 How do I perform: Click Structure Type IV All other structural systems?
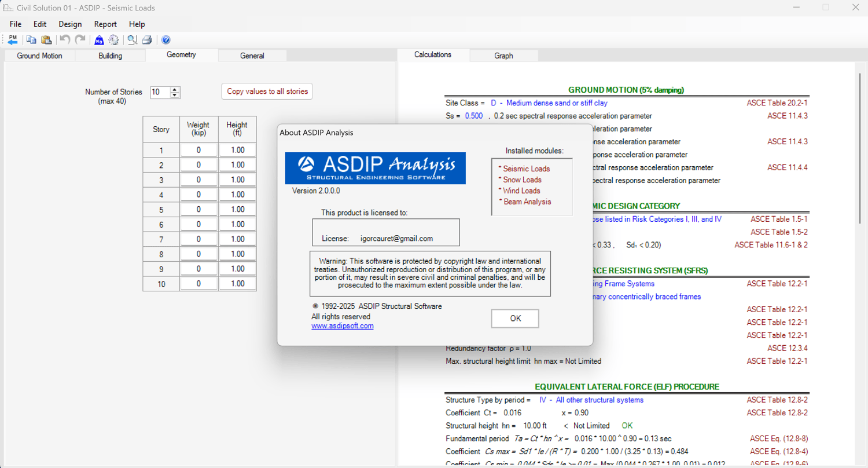point(591,400)
